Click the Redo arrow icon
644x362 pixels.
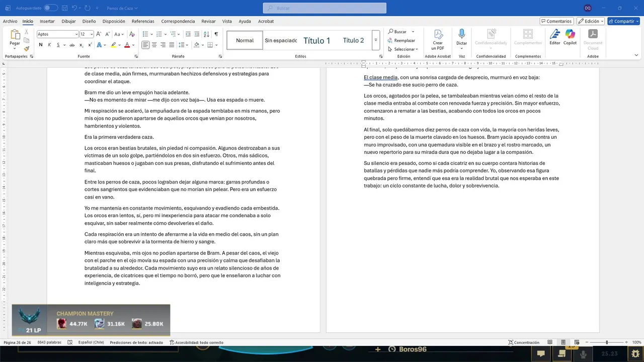tap(88, 8)
